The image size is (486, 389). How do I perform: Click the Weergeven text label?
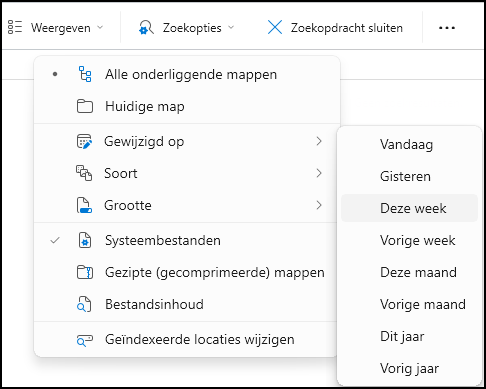(x=61, y=28)
